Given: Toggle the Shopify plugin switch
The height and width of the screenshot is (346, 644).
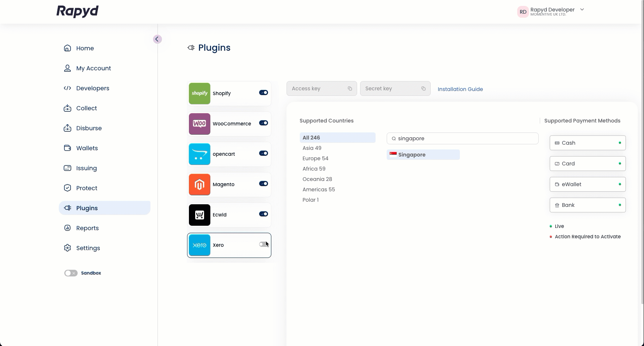Looking at the screenshot, I should coord(264,93).
